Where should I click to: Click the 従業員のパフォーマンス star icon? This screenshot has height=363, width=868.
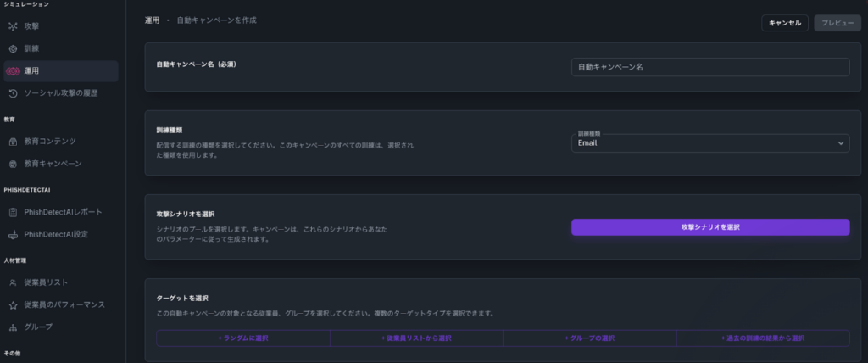(x=13, y=304)
